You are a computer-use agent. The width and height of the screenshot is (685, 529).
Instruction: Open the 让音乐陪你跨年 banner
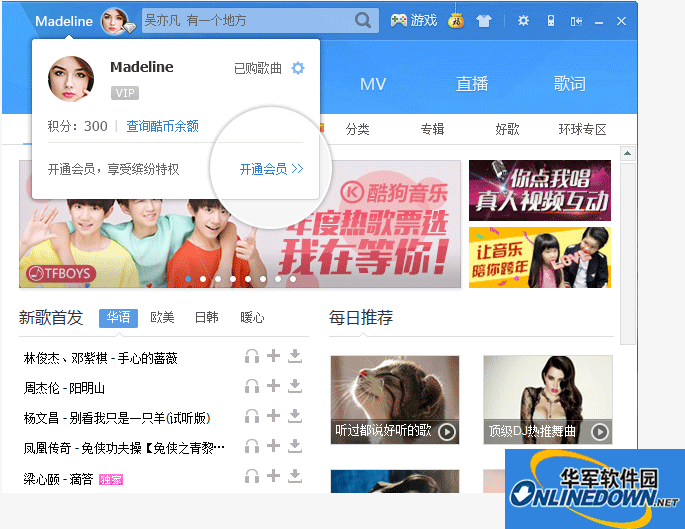point(540,257)
